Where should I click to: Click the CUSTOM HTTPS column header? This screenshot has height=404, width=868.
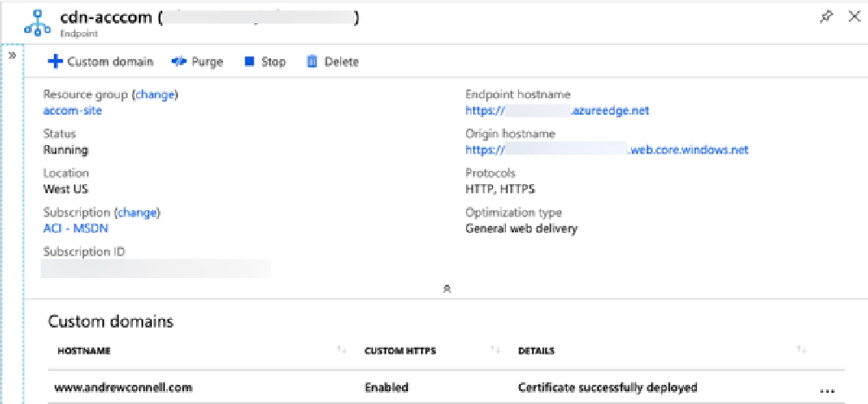(x=400, y=351)
